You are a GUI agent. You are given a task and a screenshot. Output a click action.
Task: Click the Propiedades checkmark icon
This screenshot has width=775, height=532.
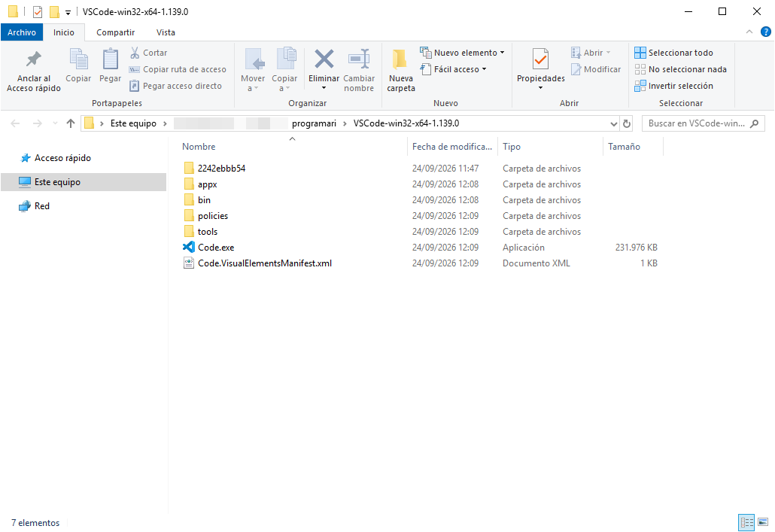[x=541, y=59]
